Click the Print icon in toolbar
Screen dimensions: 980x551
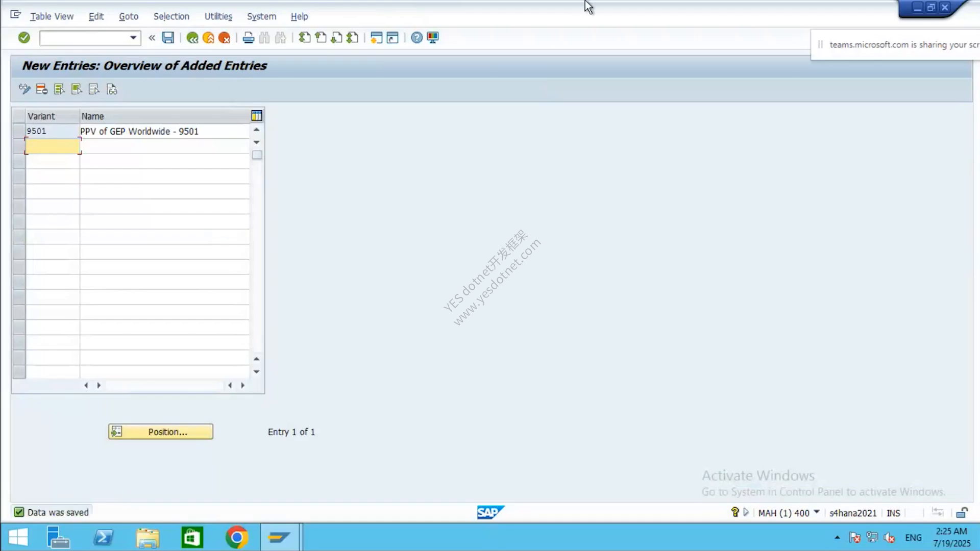point(249,38)
